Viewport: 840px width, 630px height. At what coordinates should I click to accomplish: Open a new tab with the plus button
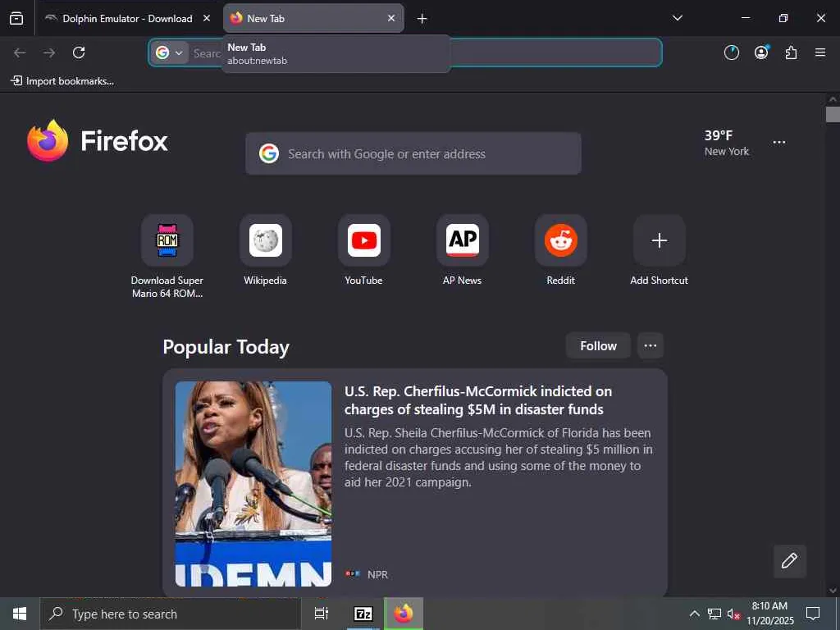(x=422, y=19)
